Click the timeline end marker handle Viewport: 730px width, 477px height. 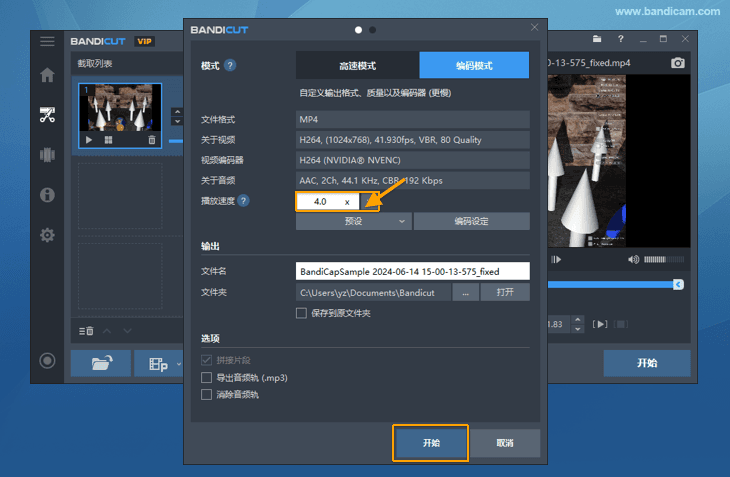click(678, 284)
